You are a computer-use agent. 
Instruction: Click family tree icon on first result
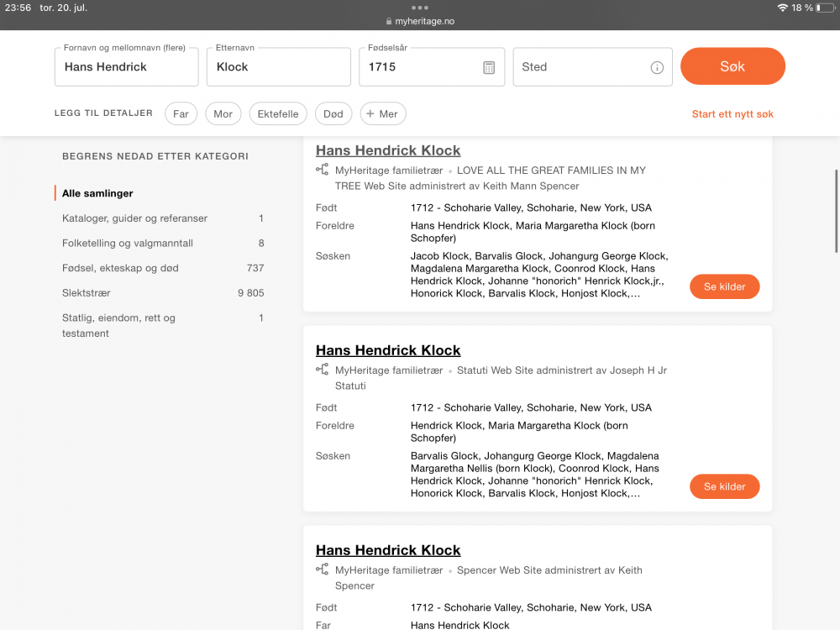point(322,170)
